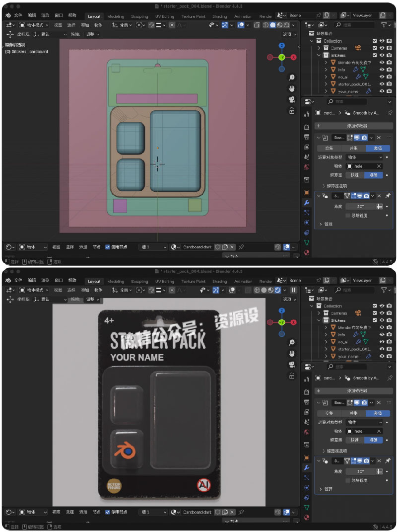The height and width of the screenshot is (532, 397).
Task: Hide the info object in top window outliner
Action: pos(382,69)
